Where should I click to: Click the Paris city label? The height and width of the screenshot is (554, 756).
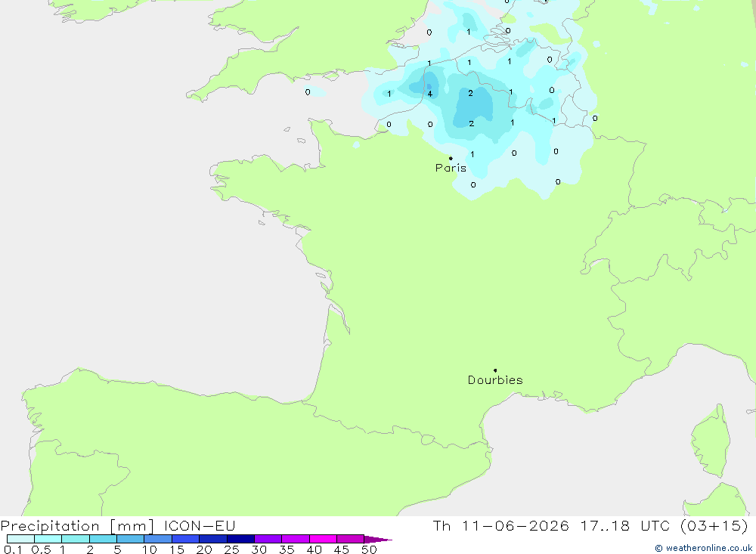[451, 168]
